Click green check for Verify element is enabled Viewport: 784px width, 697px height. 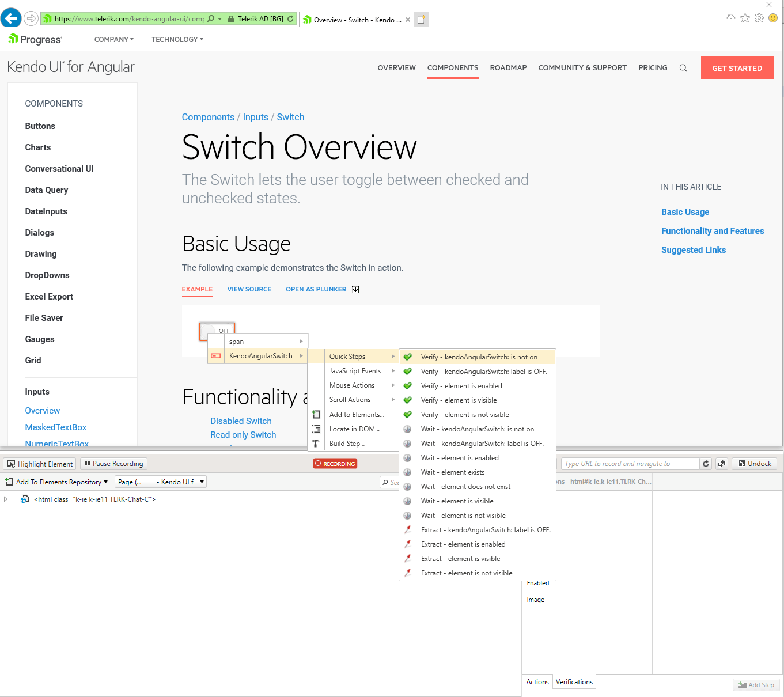tap(408, 386)
